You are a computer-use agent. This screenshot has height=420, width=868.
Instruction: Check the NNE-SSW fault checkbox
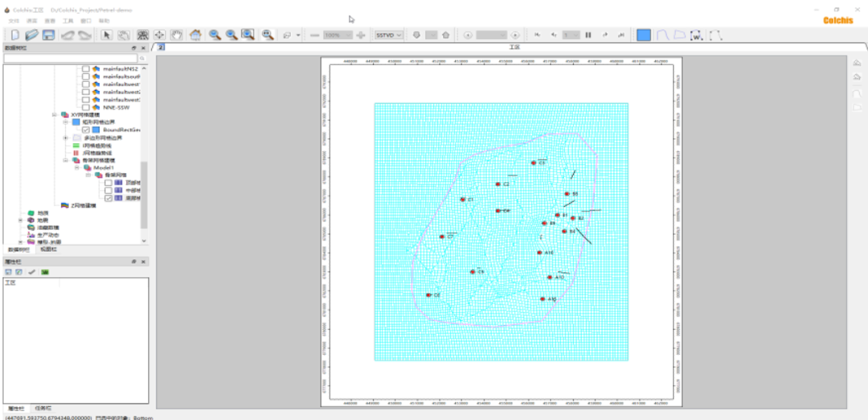[85, 107]
